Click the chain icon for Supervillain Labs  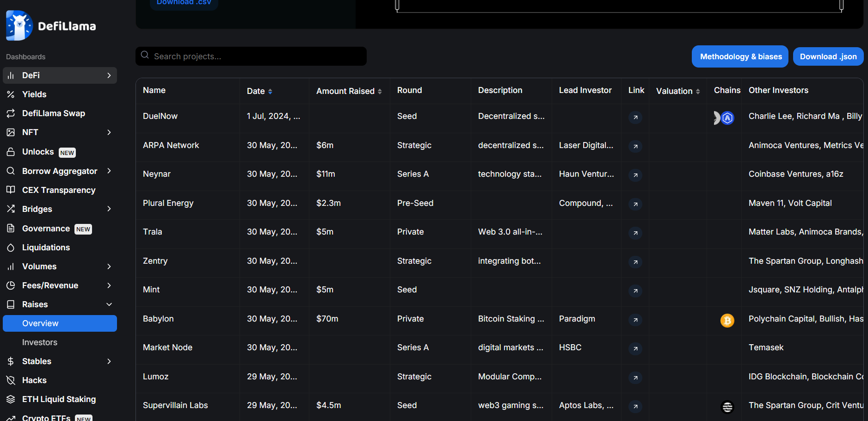click(x=727, y=407)
